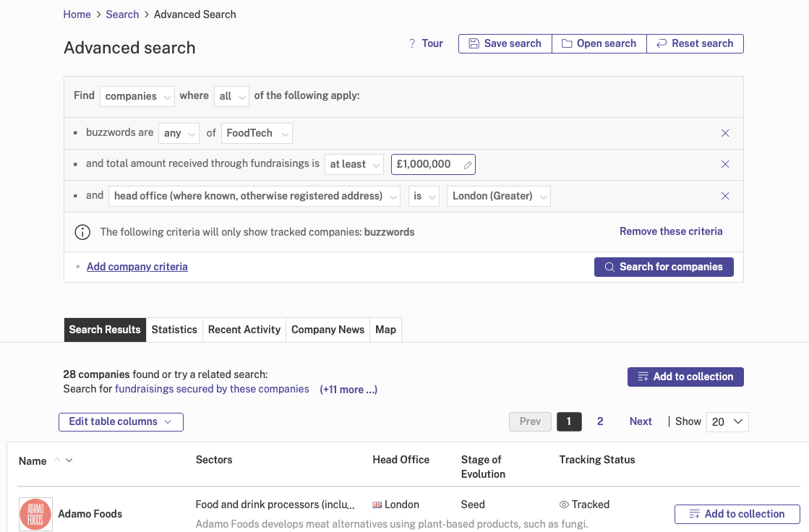Remove the head office criterion with its X
The height and width of the screenshot is (532, 809).
[x=725, y=196]
